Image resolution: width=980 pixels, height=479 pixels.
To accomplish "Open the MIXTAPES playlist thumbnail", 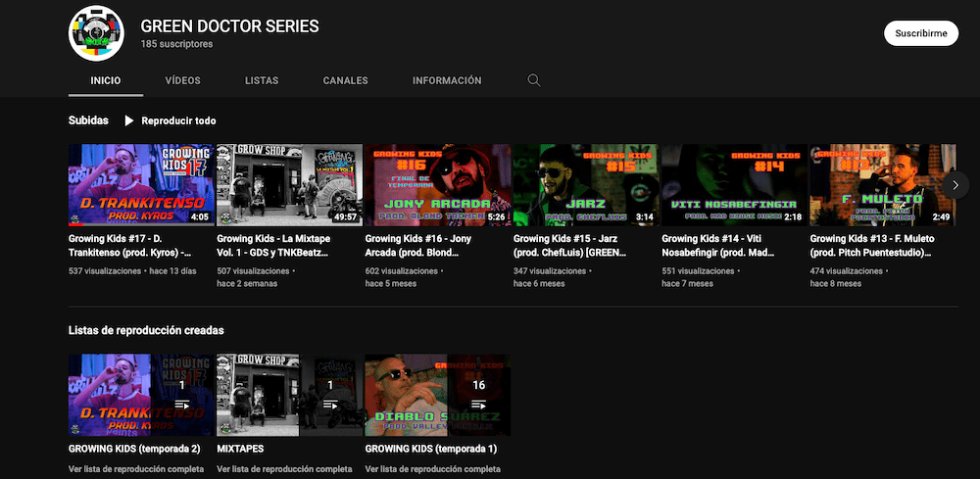I will [289, 395].
